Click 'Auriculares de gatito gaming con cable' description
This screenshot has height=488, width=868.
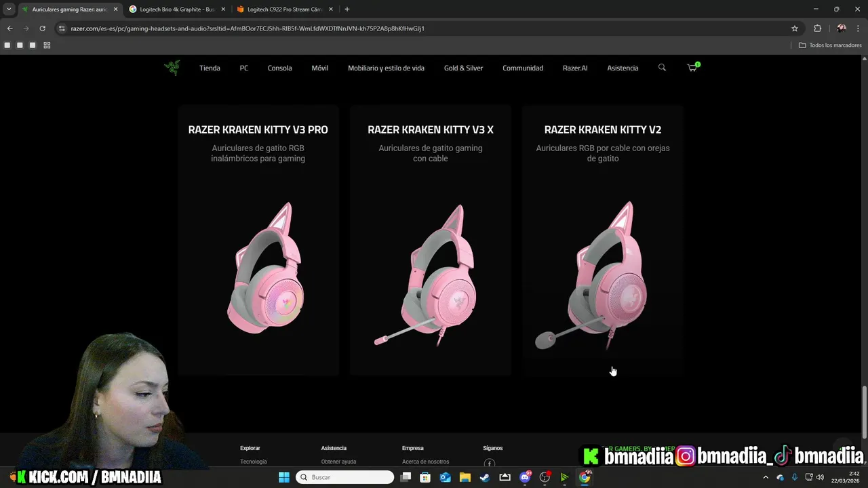pos(431,153)
